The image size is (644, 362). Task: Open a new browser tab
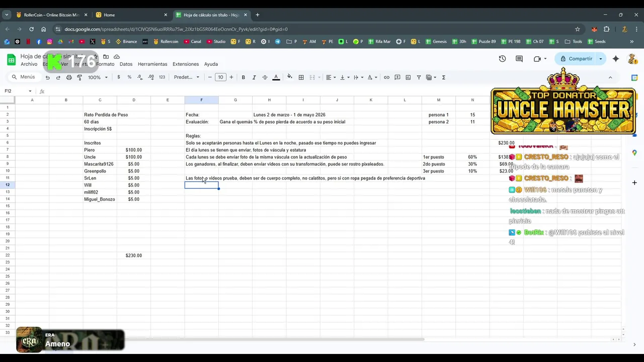pos(258,15)
